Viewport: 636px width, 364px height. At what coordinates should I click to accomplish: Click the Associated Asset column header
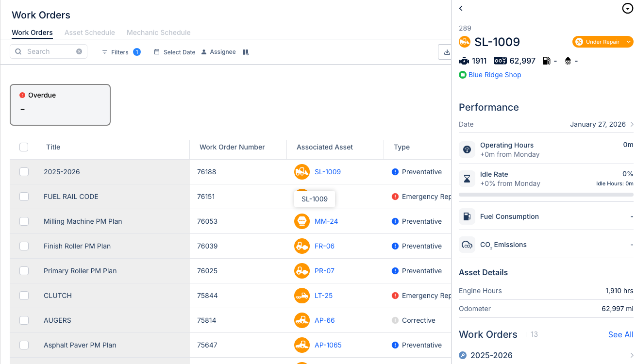(325, 147)
